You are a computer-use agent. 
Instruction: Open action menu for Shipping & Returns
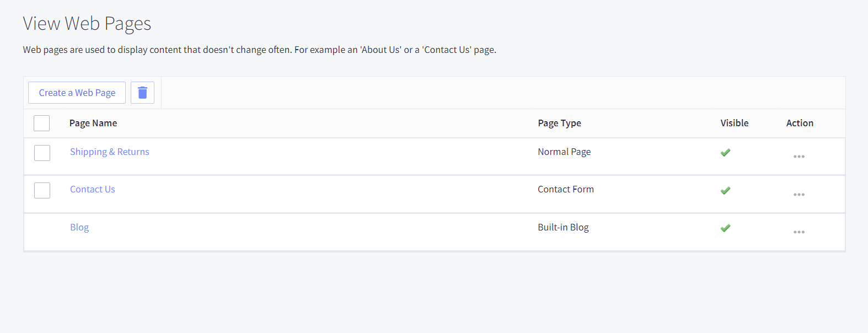[799, 157]
